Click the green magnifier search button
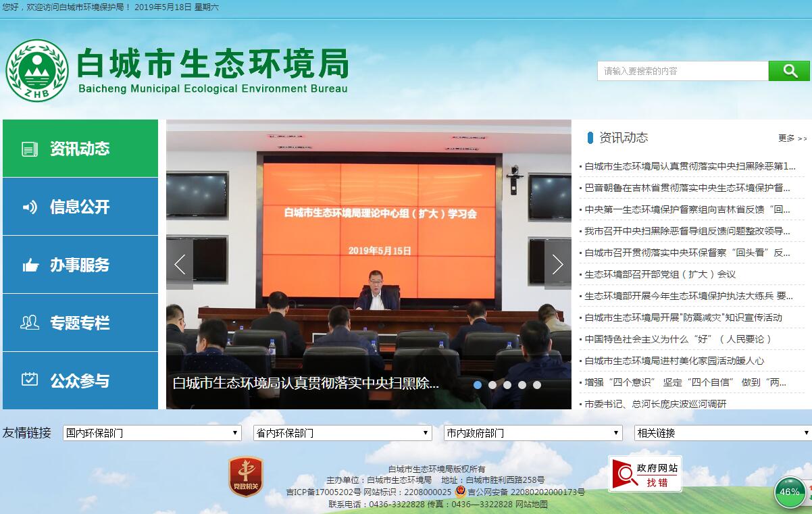 (x=788, y=71)
